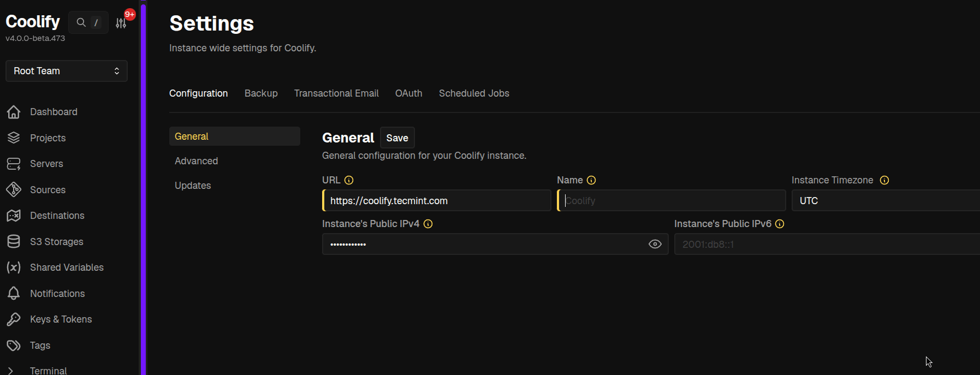Save the General settings

coord(397,138)
